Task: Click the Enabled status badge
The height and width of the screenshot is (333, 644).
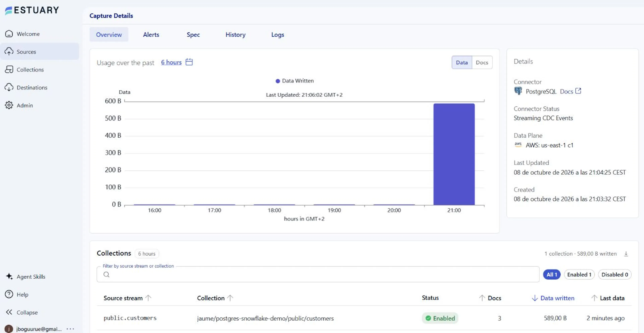Action: [440, 318]
